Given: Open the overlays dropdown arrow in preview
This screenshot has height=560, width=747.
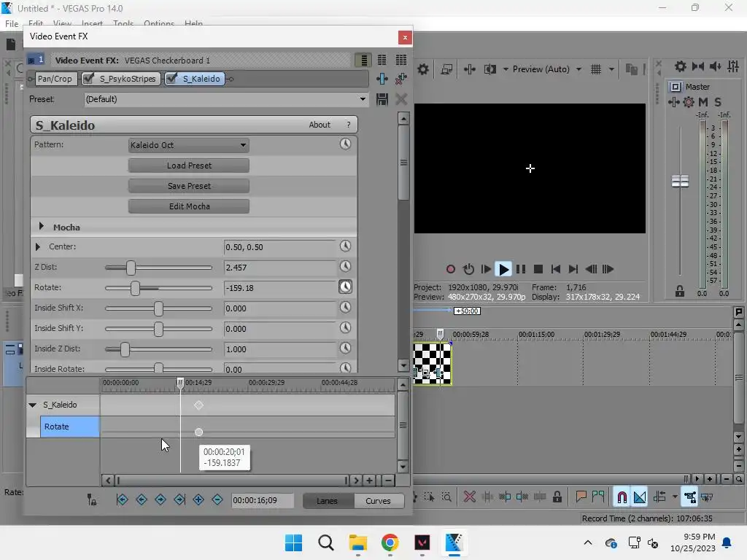Looking at the screenshot, I should tap(612, 69).
